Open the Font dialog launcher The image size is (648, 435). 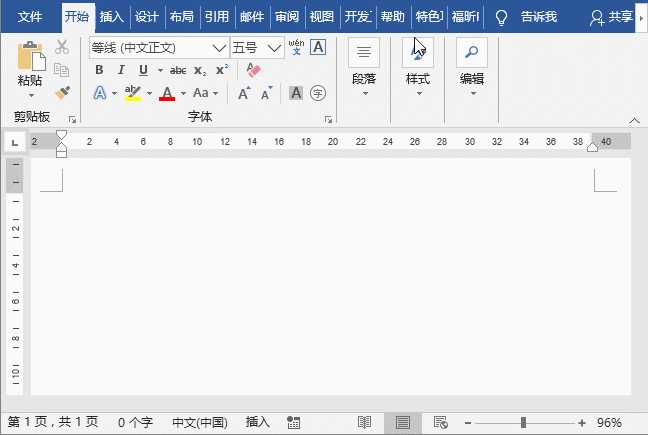[x=329, y=120]
